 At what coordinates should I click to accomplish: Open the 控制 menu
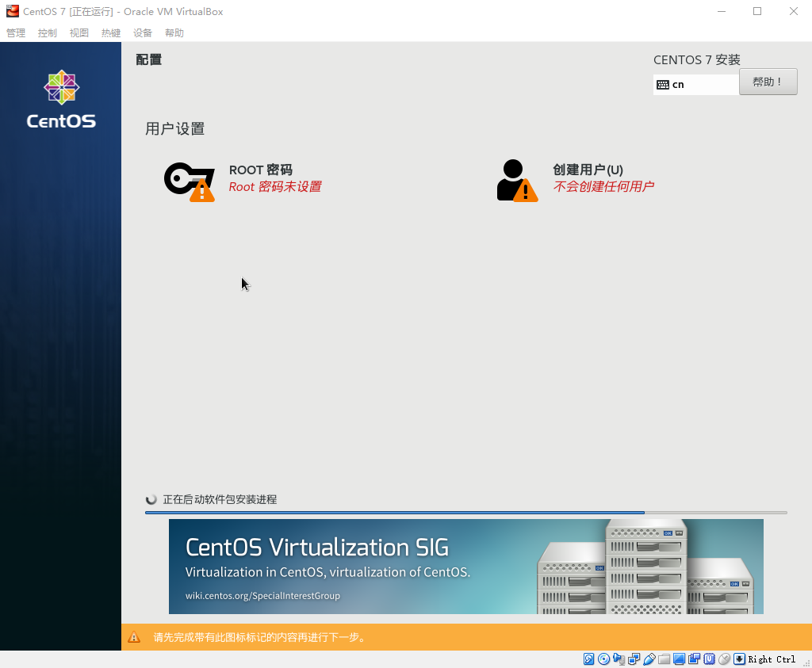point(47,33)
